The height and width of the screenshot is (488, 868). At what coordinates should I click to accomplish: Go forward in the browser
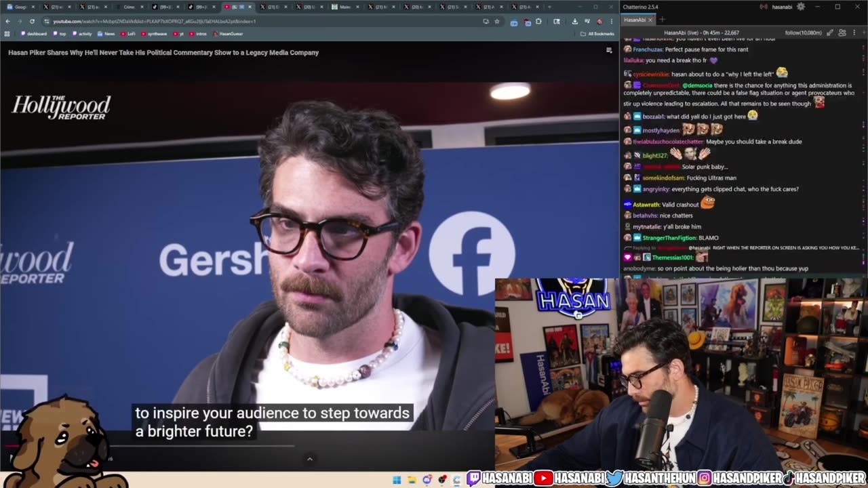pos(20,21)
